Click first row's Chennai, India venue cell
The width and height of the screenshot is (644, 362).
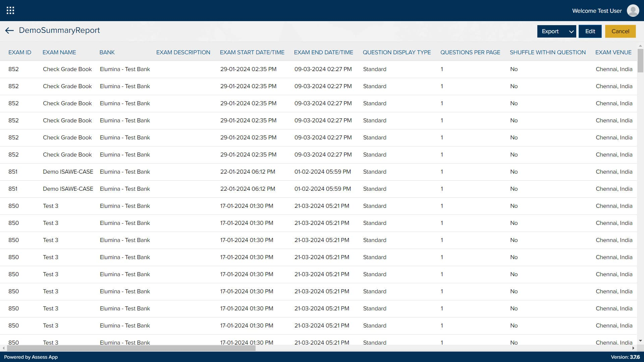(614, 69)
